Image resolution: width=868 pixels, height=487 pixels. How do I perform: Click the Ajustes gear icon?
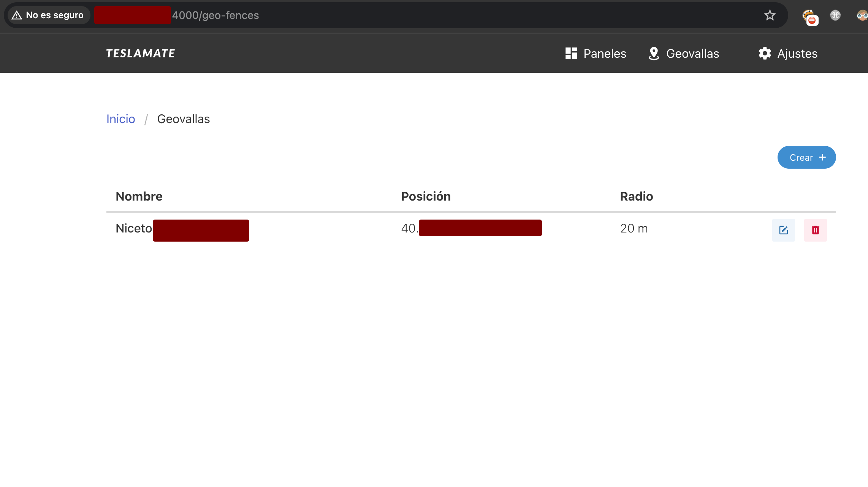pyautogui.click(x=765, y=53)
